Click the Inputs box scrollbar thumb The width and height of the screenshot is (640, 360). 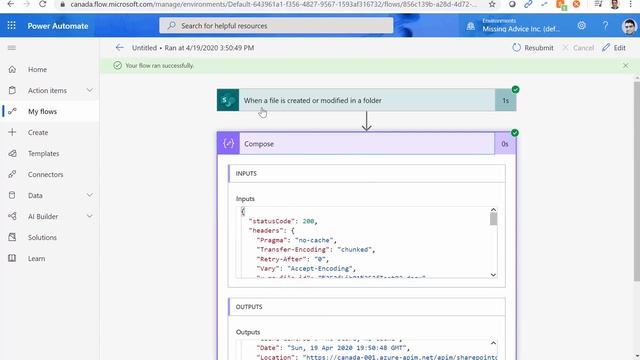tap(493, 219)
